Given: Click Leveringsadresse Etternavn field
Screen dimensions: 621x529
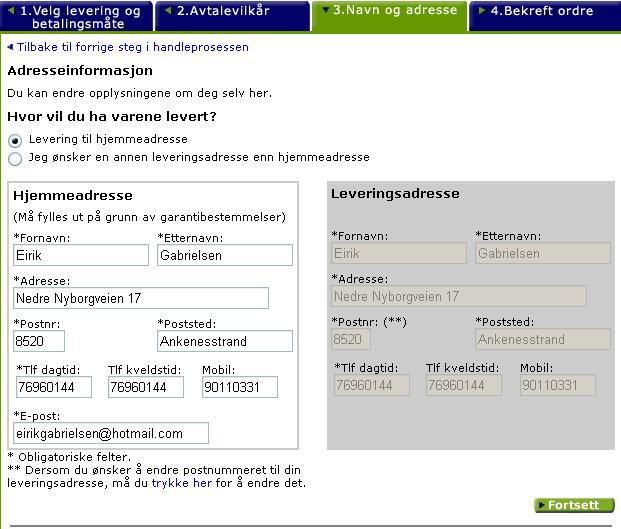Looking at the screenshot, I should pos(543,253).
